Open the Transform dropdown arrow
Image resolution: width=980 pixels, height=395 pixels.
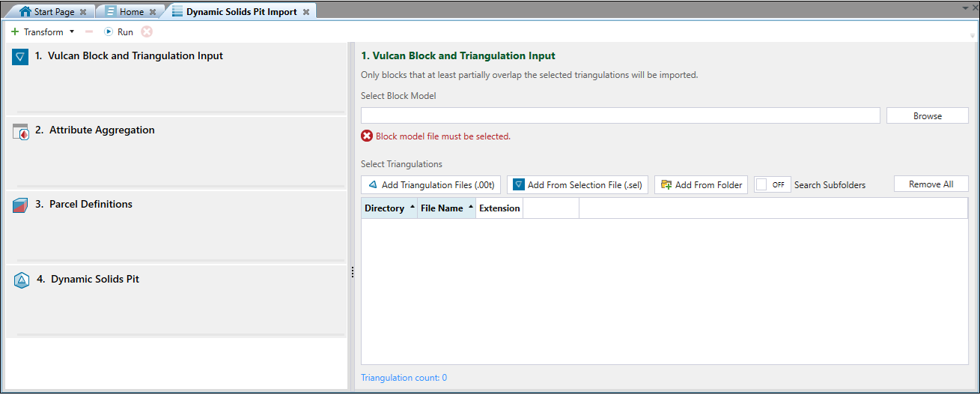pos(72,32)
